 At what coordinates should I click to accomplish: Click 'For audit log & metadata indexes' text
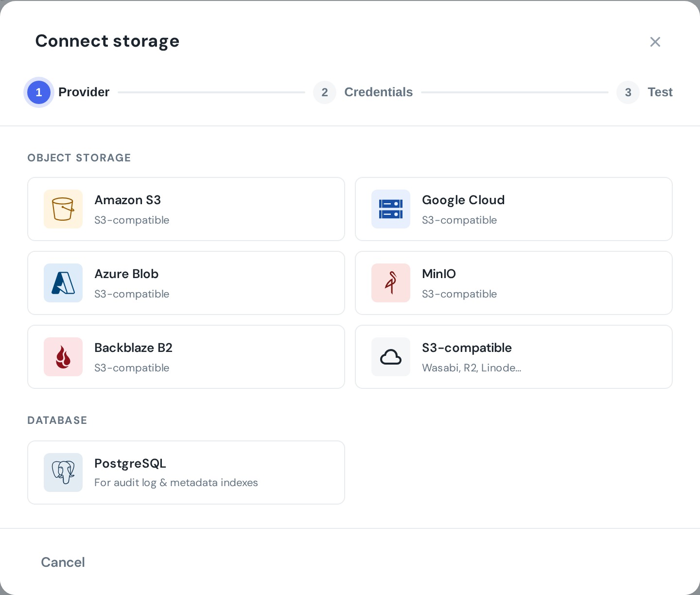(x=176, y=482)
